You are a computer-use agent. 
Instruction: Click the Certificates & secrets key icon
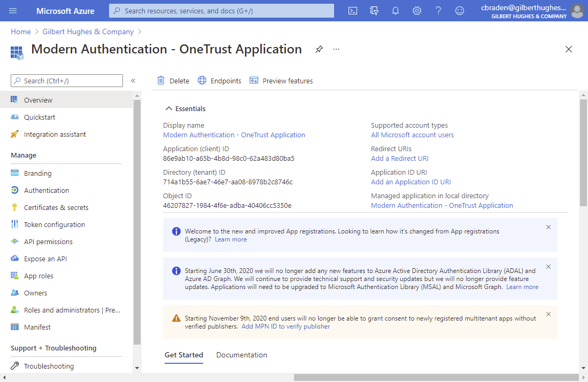(x=14, y=207)
